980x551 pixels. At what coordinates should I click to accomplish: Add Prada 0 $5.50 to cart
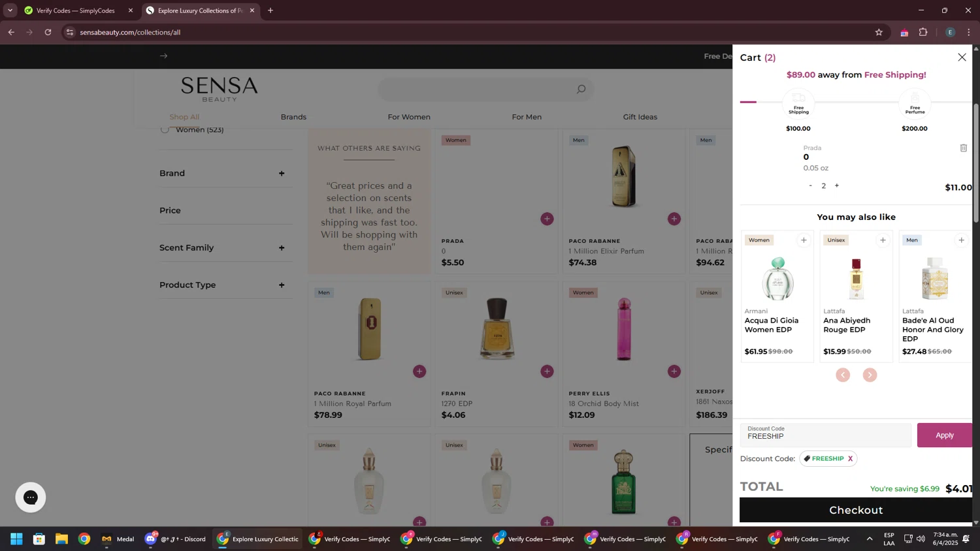(x=547, y=219)
